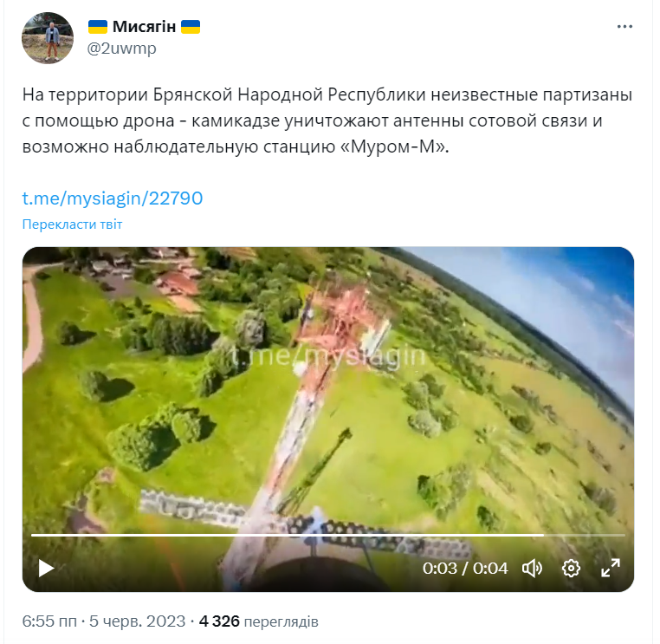Open the three-dot more options menu
The height and width of the screenshot is (644, 660).
[x=624, y=27]
